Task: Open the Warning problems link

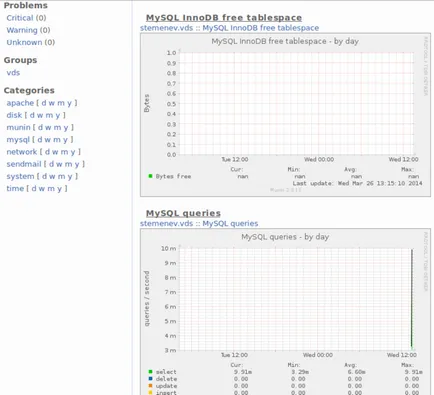Action: point(22,30)
